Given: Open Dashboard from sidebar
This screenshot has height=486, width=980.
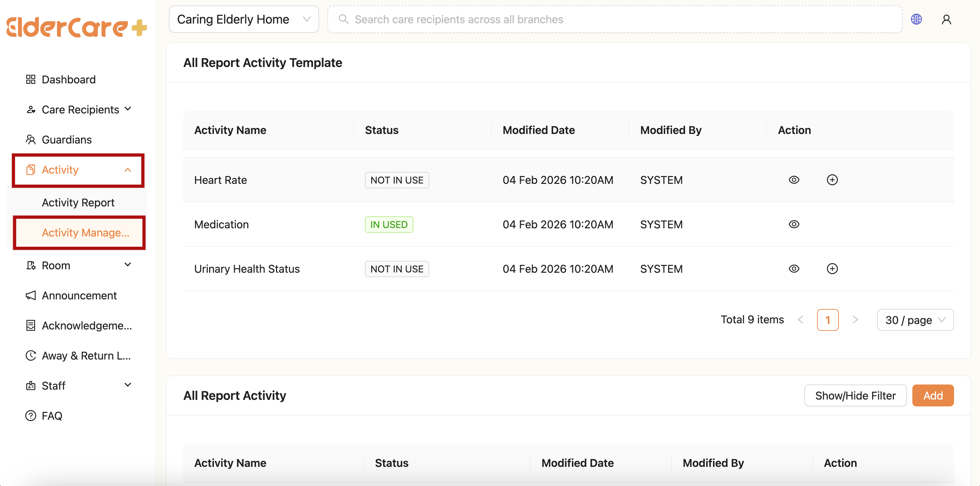Looking at the screenshot, I should tap(68, 79).
